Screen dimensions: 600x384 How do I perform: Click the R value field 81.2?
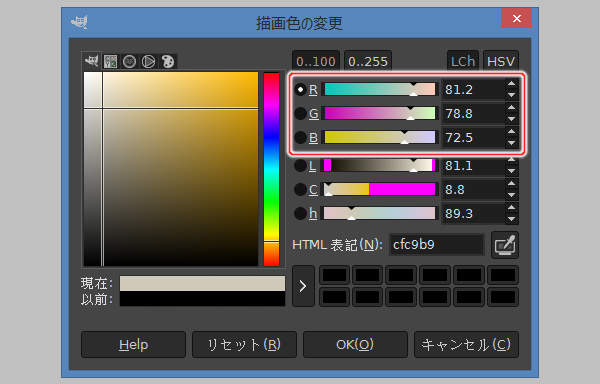click(473, 89)
